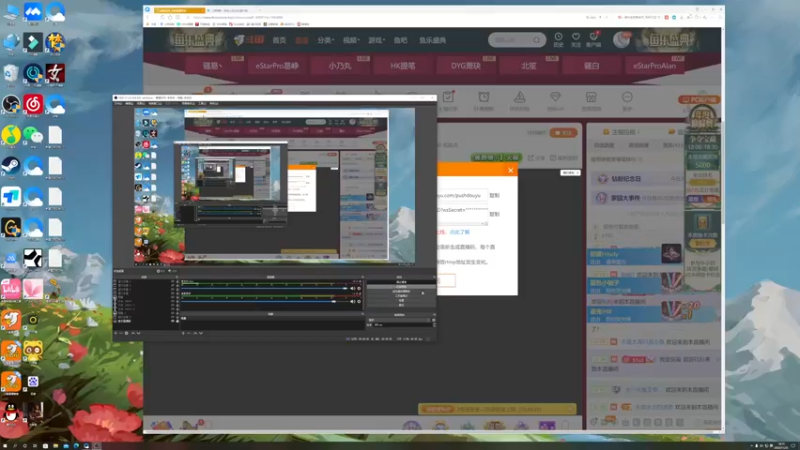Screen dimensions: 800x450
Task: Select the eStarPro思峥 live tab
Action: [277, 66]
